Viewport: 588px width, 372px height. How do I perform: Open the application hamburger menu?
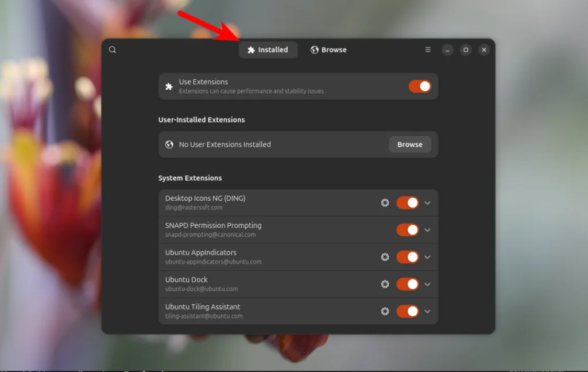(427, 49)
